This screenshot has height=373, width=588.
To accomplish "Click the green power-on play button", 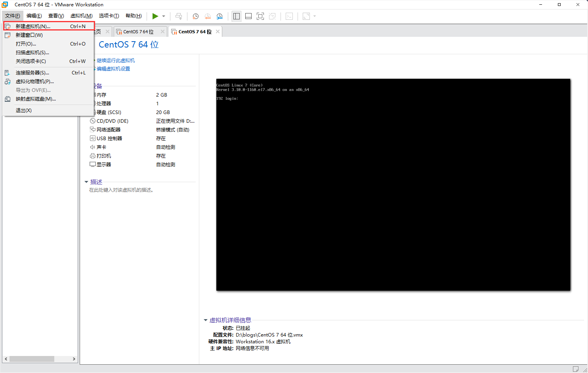I will point(155,16).
